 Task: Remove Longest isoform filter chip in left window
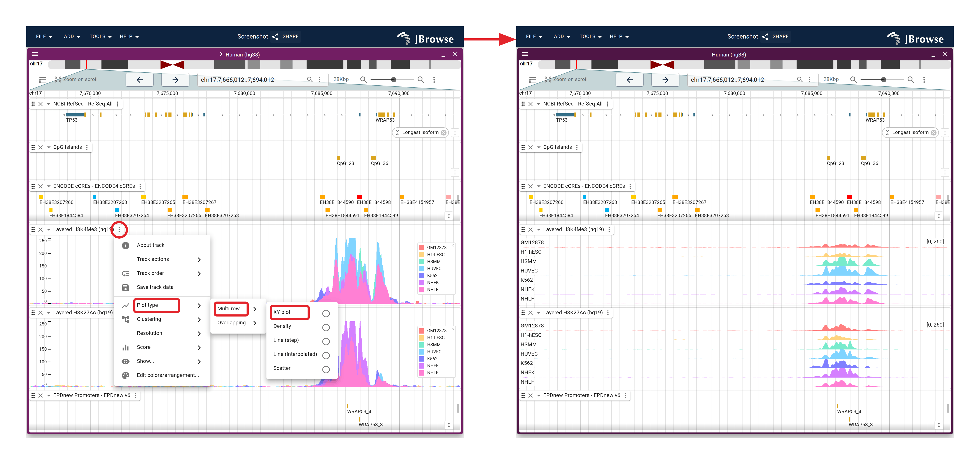tap(444, 132)
